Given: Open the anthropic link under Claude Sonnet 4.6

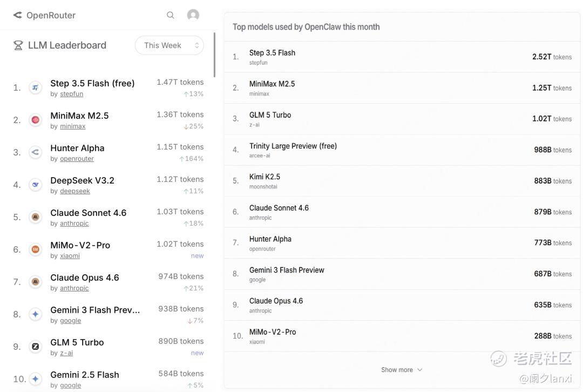Looking at the screenshot, I should point(74,224).
